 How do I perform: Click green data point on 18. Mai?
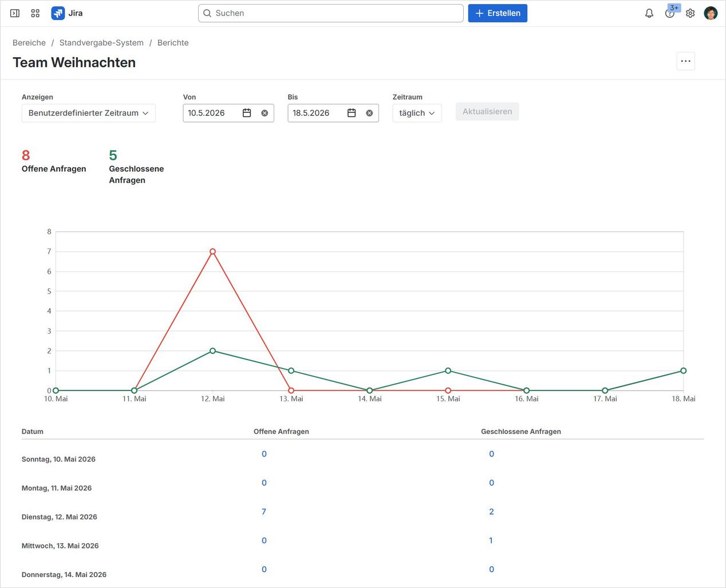pos(683,371)
